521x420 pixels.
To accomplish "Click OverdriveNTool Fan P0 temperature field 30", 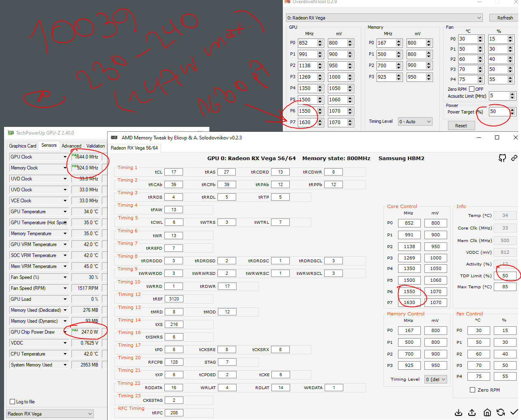I will 468,39.
